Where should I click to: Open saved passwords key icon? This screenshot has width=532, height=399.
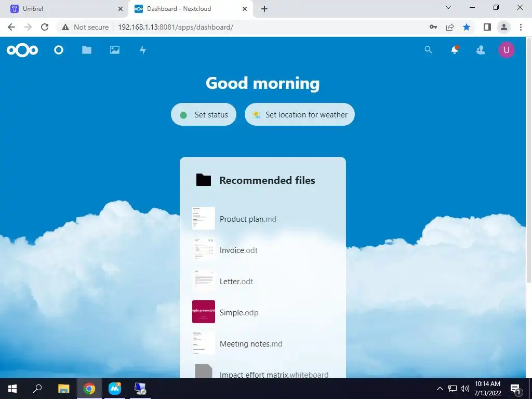point(433,27)
